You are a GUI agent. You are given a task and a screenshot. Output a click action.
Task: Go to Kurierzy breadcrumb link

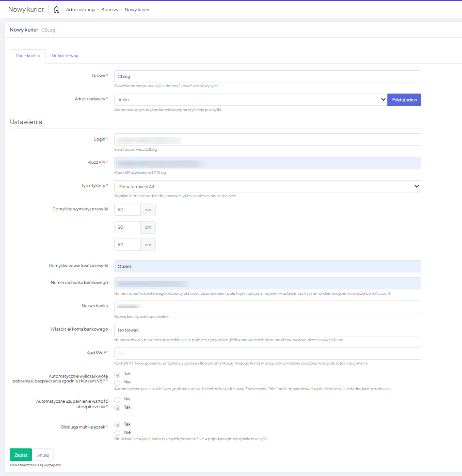coord(110,10)
